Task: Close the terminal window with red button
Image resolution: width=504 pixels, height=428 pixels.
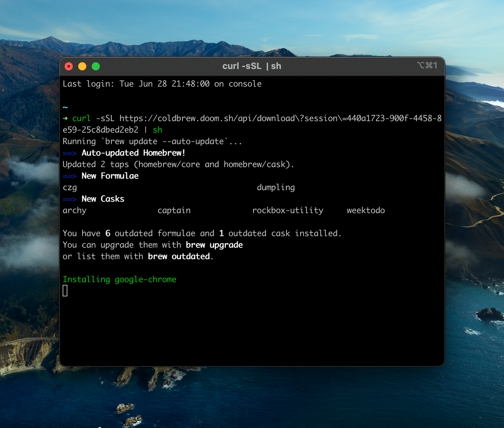Action: pyautogui.click(x=69, y=66)
